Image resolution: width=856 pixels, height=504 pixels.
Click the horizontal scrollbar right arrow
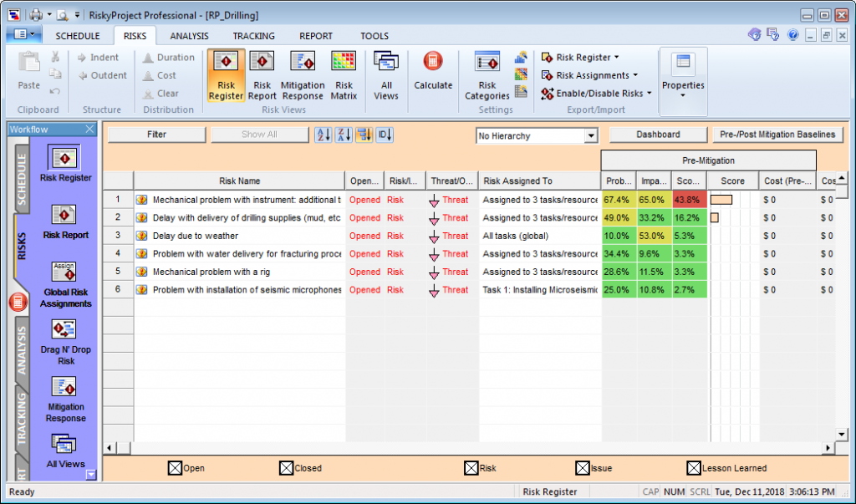click(x=828, y=448)
